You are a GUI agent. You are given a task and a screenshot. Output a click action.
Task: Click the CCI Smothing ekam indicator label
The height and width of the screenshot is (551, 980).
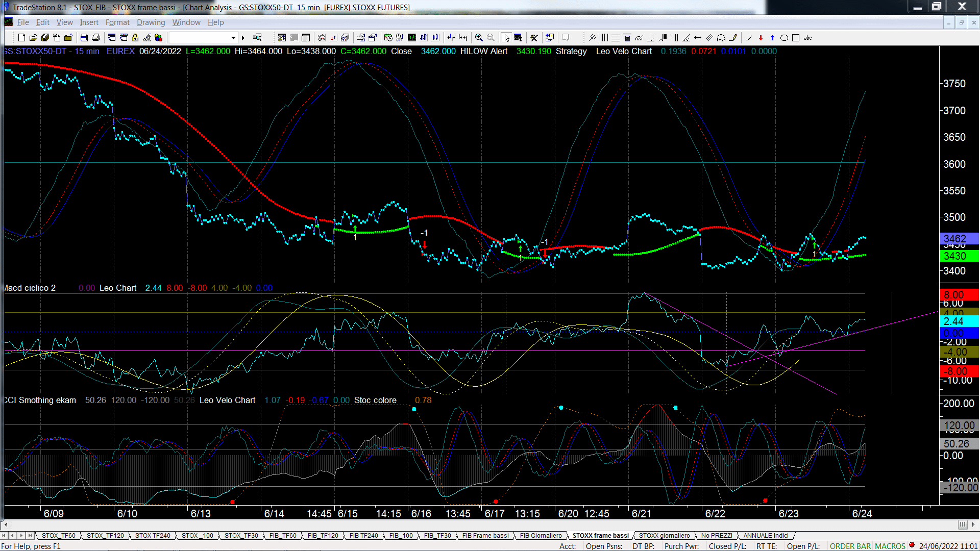tap(40, 400)
